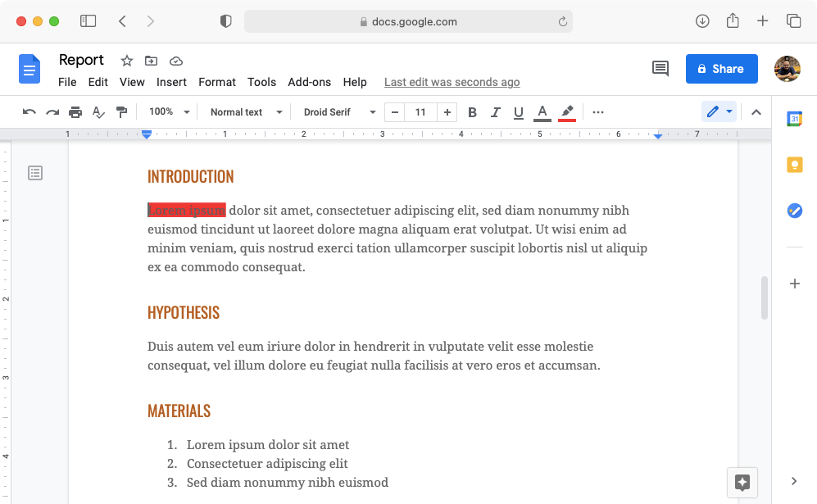Open the Insert menu
The image size is (817, 504).
[171, 82]
